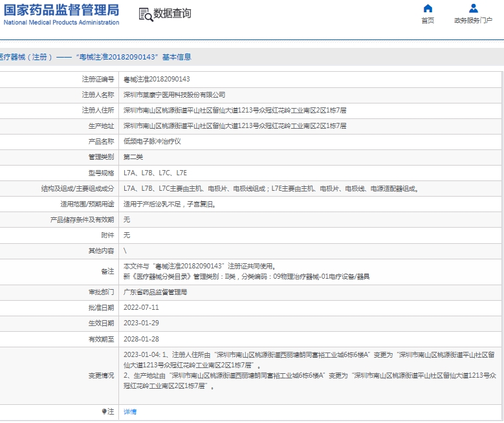Click the 生效日期 row label

[101, 323]
